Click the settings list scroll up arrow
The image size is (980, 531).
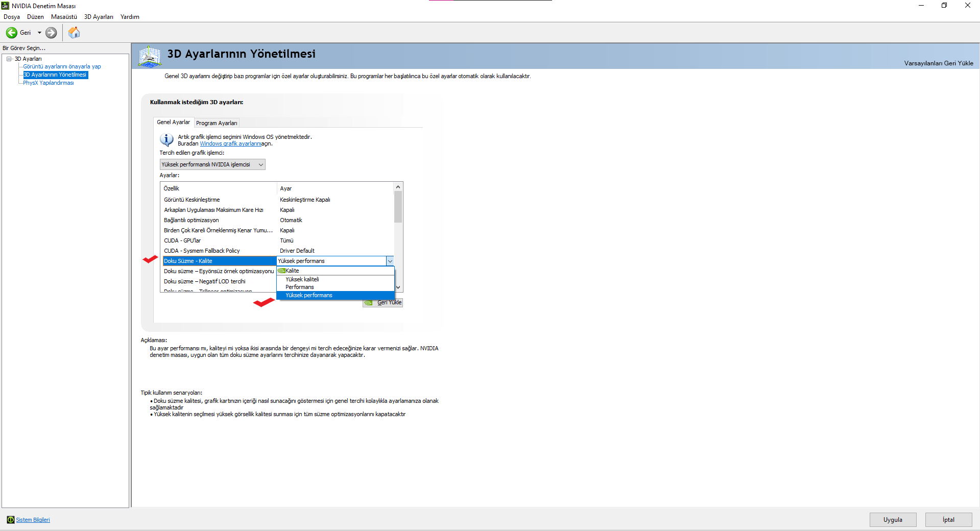pos(398,187)
